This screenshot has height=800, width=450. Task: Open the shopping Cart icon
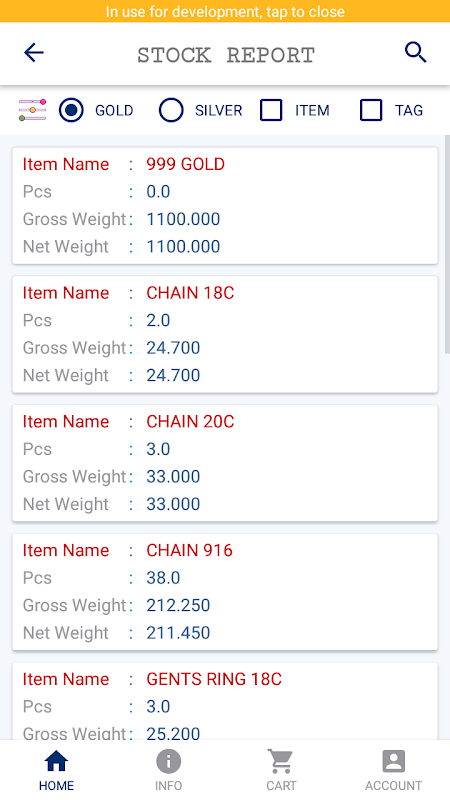pyautogui.click(x=281, y=762)
